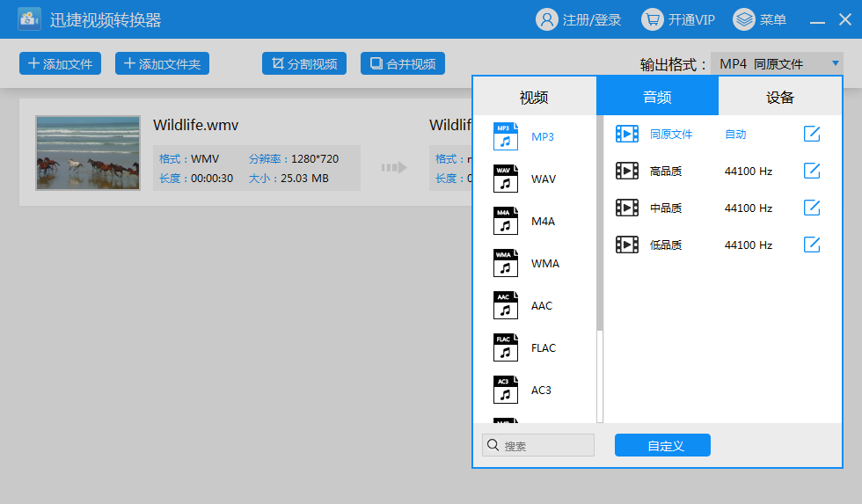Click the 菜单 text label
862x504 pixels.
[x=773, y=20]
